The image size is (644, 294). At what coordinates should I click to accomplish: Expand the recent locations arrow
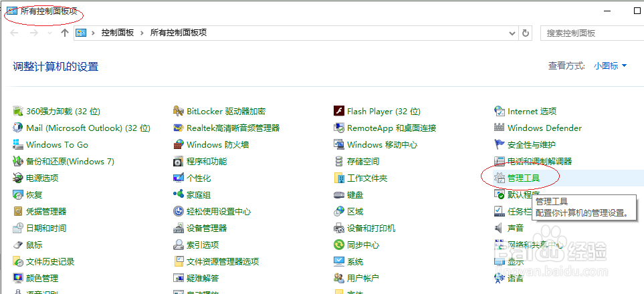point(49,33)
